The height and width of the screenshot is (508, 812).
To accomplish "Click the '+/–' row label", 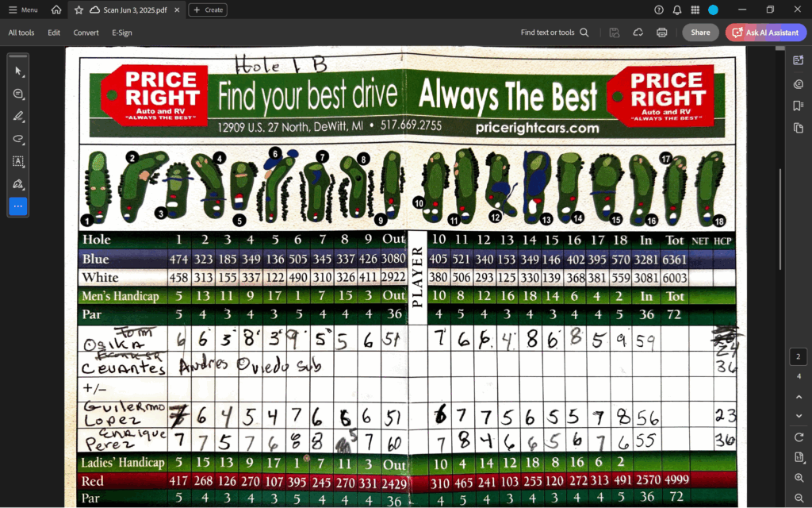I will 94,387.
